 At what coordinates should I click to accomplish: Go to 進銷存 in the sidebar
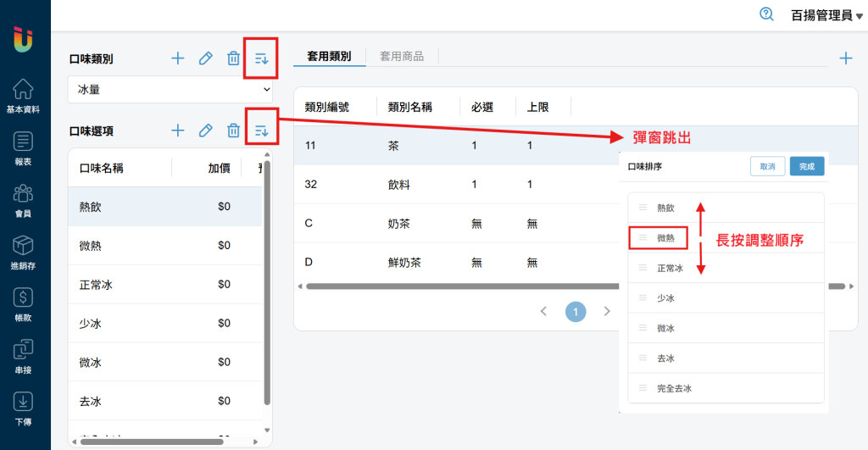click(x=24, y=253)
